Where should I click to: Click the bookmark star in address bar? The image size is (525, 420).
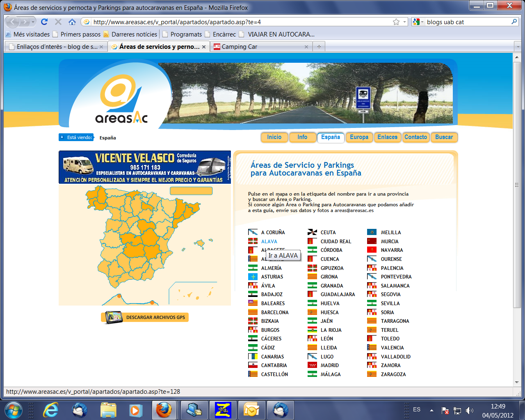point(396,22)
